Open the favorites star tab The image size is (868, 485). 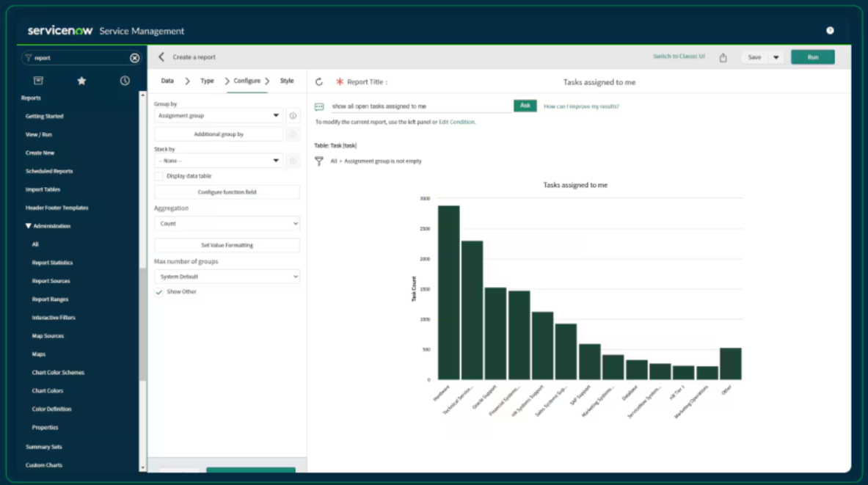81,81
